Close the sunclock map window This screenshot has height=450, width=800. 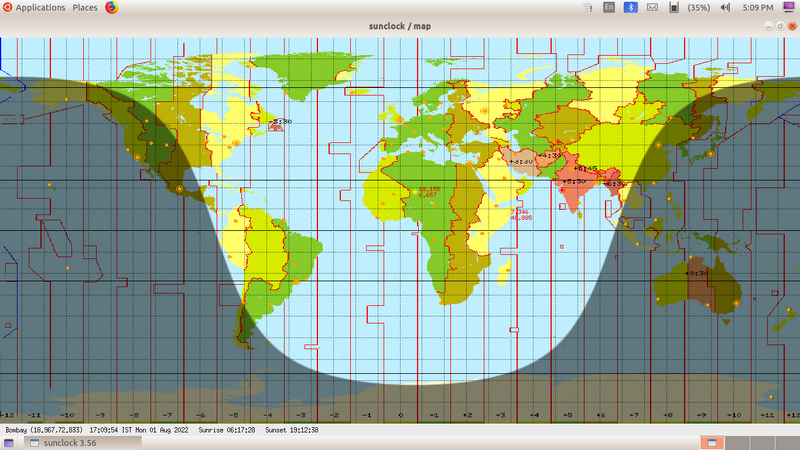(792, 25)
